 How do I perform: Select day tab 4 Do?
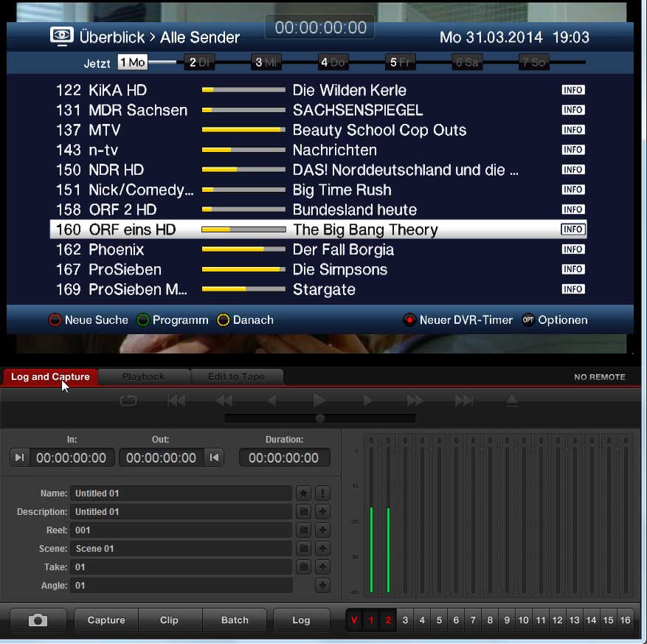point(333,62)
